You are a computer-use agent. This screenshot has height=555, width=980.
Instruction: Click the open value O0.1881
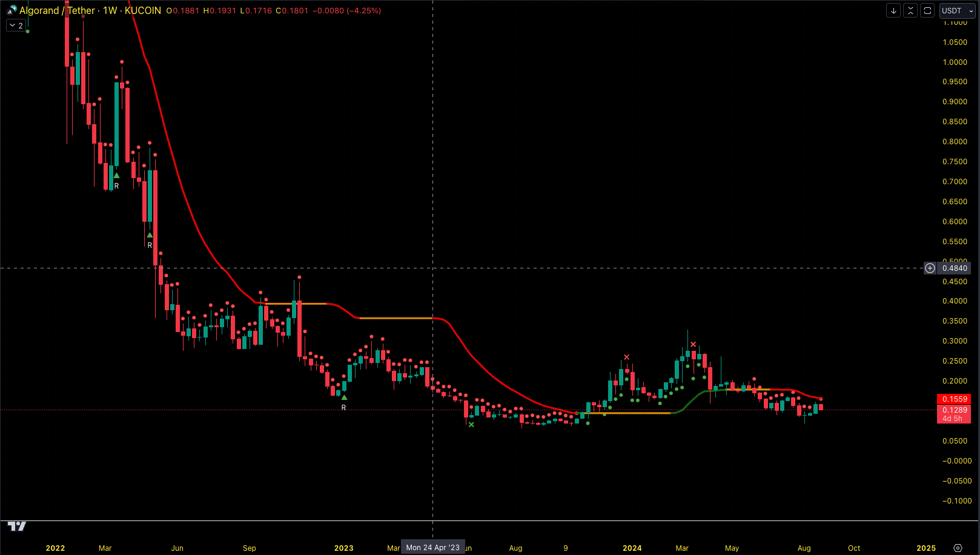182,10
